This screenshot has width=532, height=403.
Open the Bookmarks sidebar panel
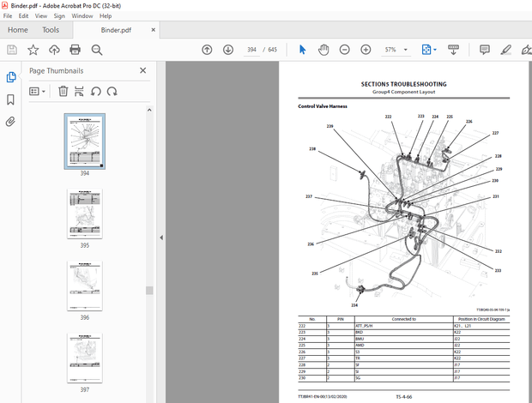(x=10, y=99)
